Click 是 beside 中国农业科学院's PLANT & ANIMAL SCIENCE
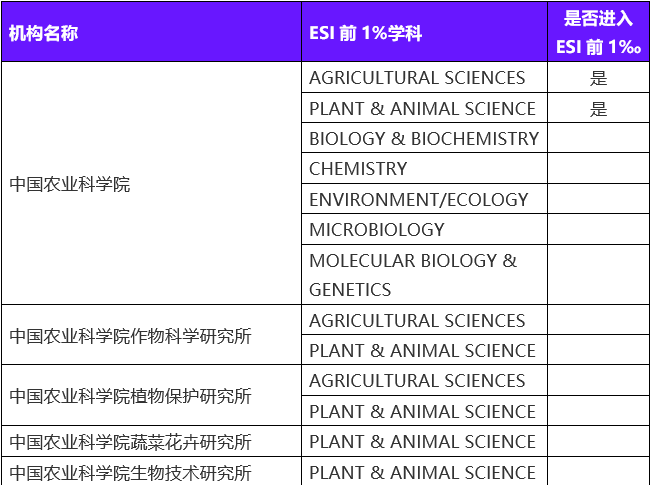 [x=598, y=109]
